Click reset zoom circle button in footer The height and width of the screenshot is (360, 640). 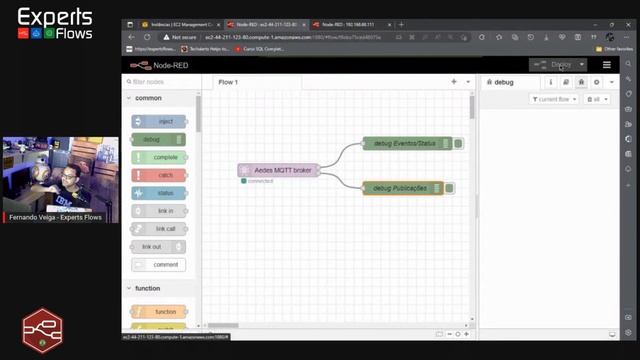pos(458,334)
